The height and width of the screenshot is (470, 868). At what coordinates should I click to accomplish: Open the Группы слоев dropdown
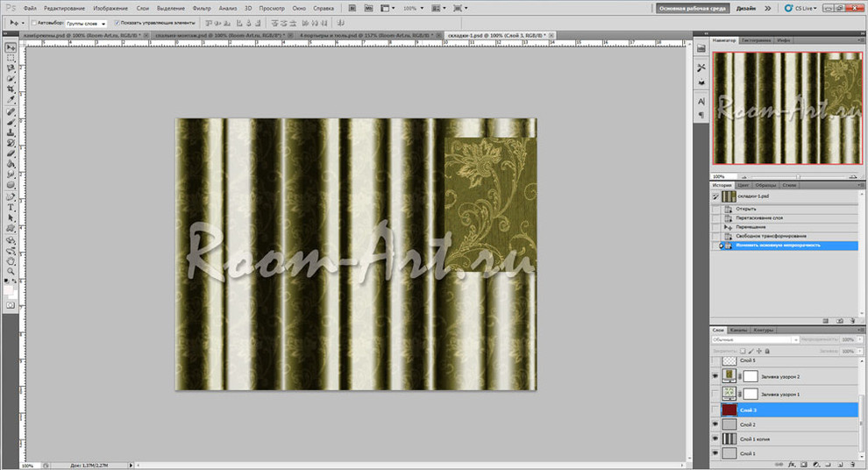pos(86,23)
